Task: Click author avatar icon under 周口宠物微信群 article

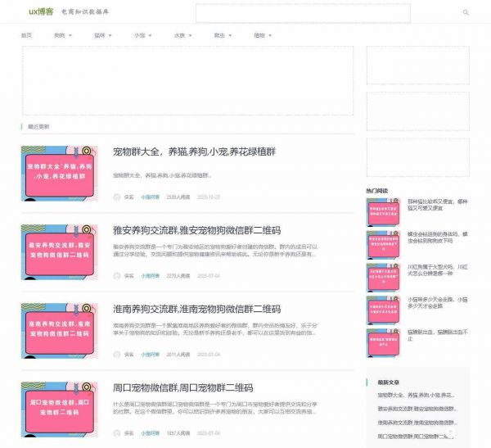Action: 117,433
